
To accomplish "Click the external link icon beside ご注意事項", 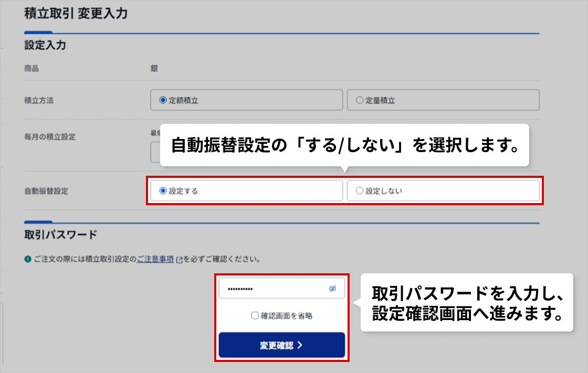I will click(x=180, y=260).
